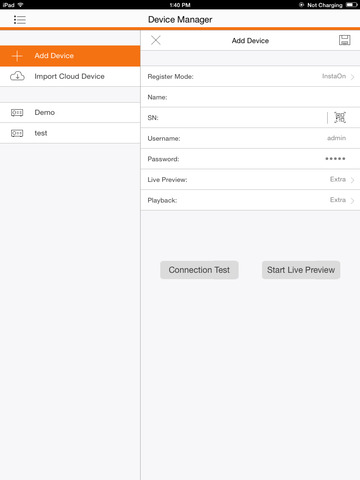
Task: Open the Demo device entry
Action: (x=70, y=113)
